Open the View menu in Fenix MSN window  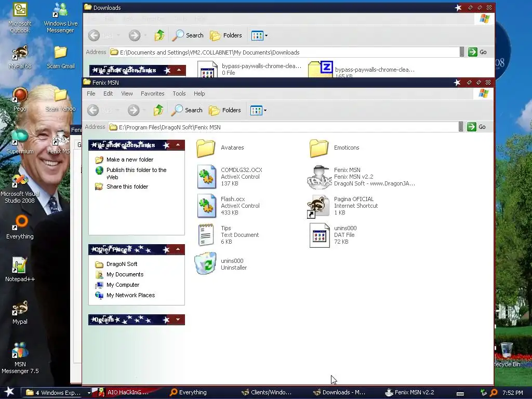pos(127,94)
